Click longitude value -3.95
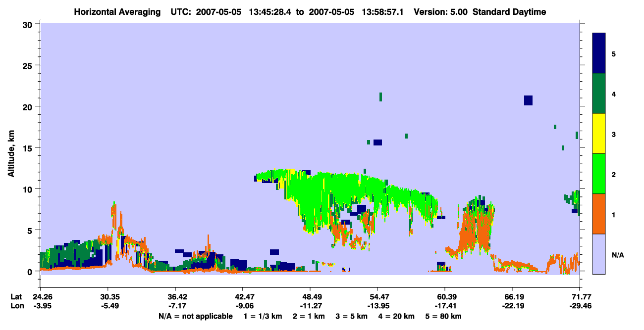Screen dimensions: 644x330 [42, 306]
